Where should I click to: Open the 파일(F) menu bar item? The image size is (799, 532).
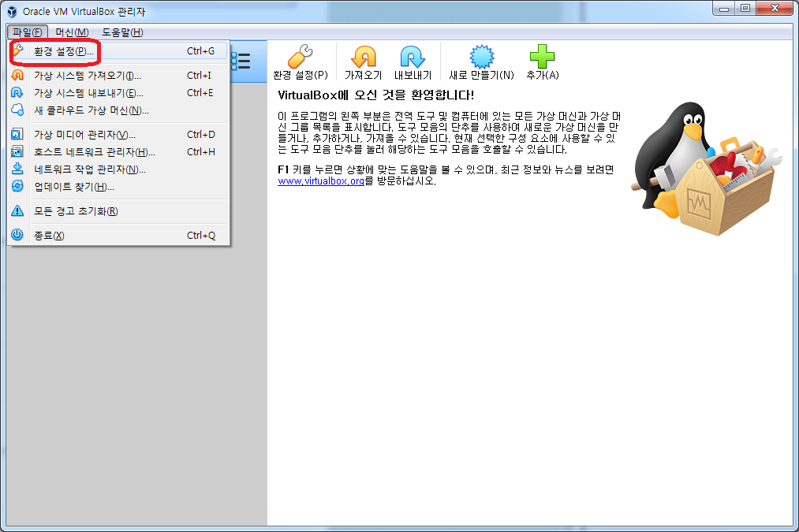28,32
